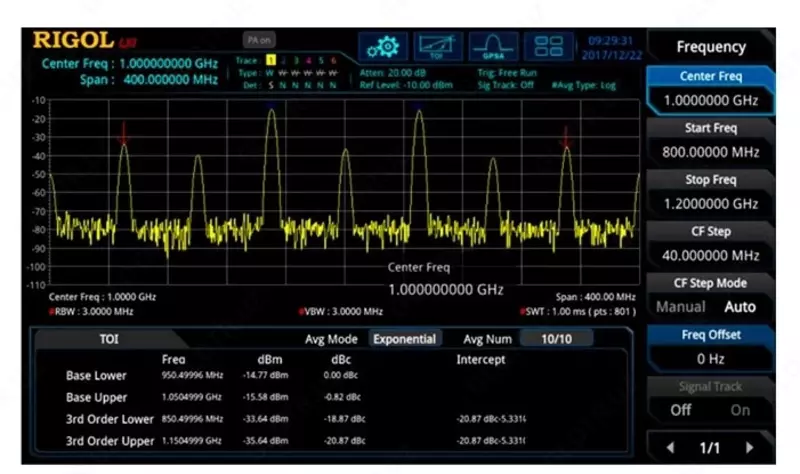800x474 pixels.
Task: Click the Sig Track Off readout
Action: point(506,85)
